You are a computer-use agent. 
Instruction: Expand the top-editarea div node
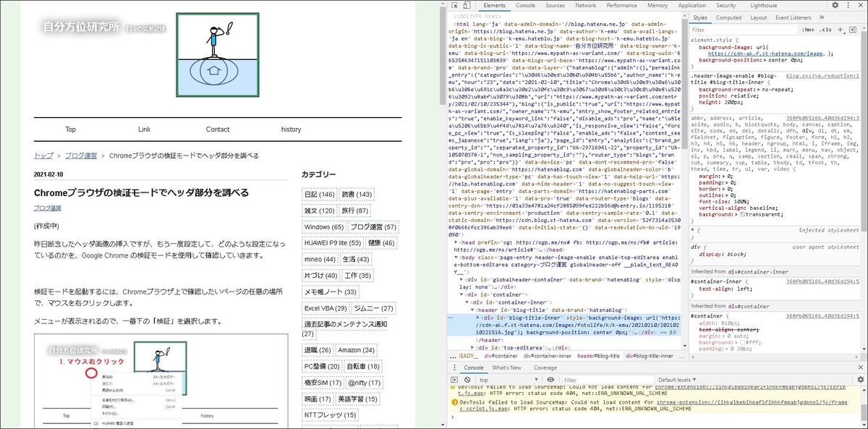coord(474,347)
